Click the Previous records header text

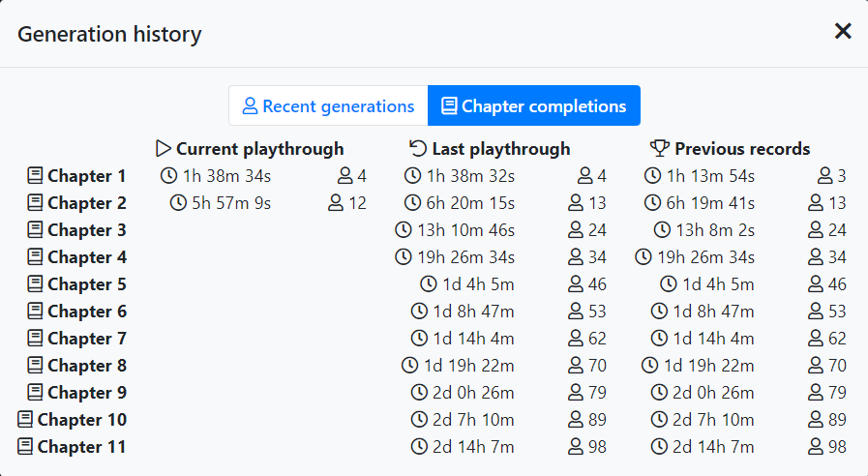742,148
